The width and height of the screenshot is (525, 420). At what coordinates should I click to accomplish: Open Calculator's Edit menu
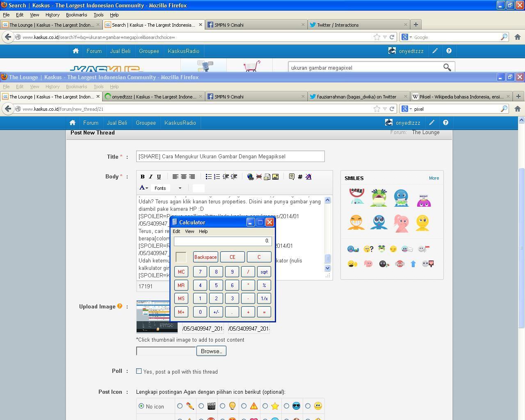pos(176,231)
